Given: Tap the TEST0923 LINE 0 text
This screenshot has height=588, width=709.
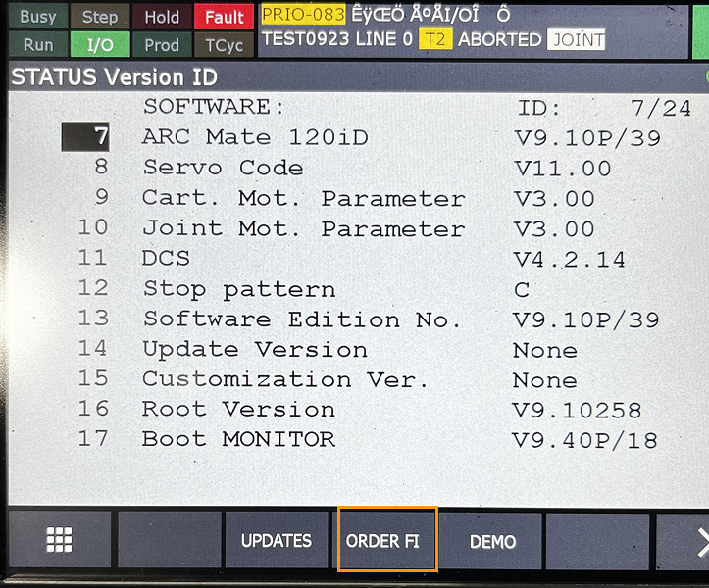Looking at the screenshot, I should (337, 39).
